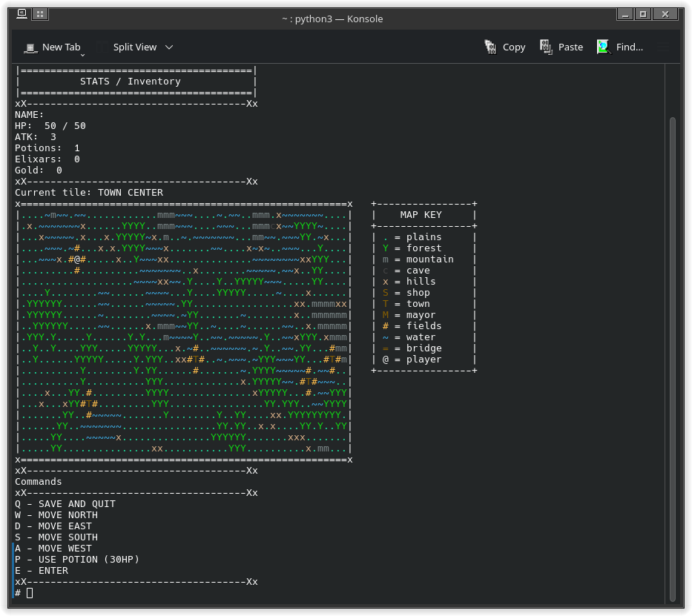Click the 'A - MOVE WEST' line
The height and width of the screenshot is (616, 692).
53,549
